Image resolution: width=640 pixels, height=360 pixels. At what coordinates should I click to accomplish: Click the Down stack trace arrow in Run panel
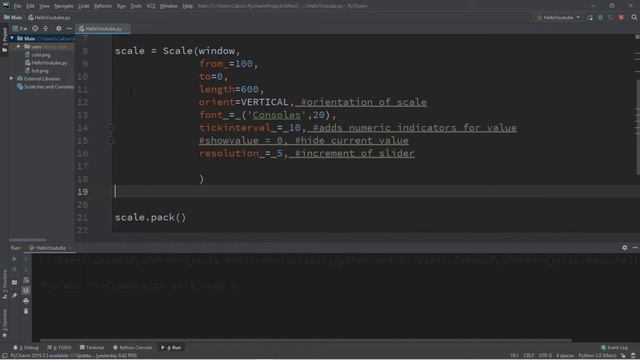point(26,270)
